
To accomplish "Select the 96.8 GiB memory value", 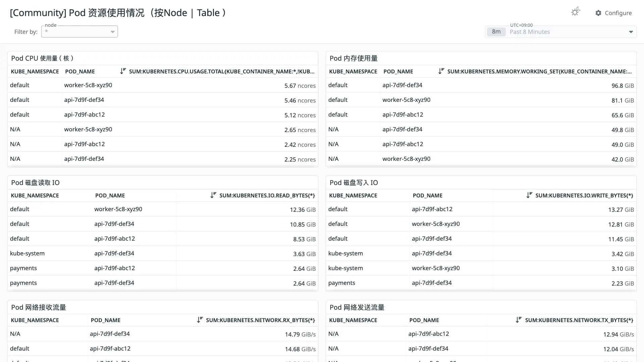I will click(623, 86).
